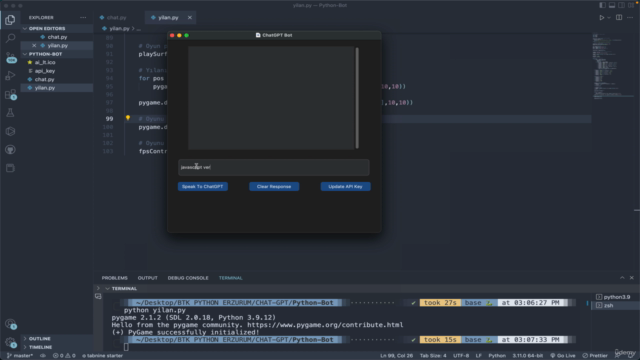Open Explorer Views and More Actions ellipsis
The image size is (640, 360).
(83, 18)
